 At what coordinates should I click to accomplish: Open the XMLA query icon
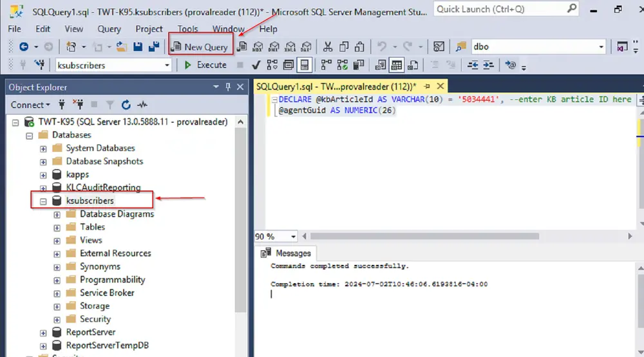tap(290, 47)
